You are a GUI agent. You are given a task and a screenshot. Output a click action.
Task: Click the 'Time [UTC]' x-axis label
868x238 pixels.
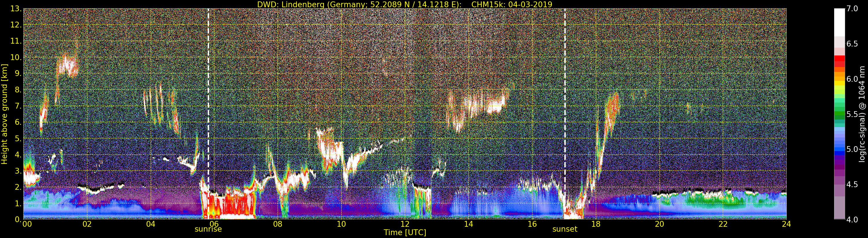tap(405, 233)
